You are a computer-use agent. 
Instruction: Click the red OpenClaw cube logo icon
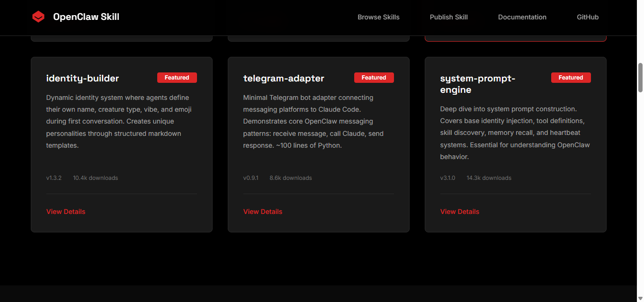click(38, 17)
